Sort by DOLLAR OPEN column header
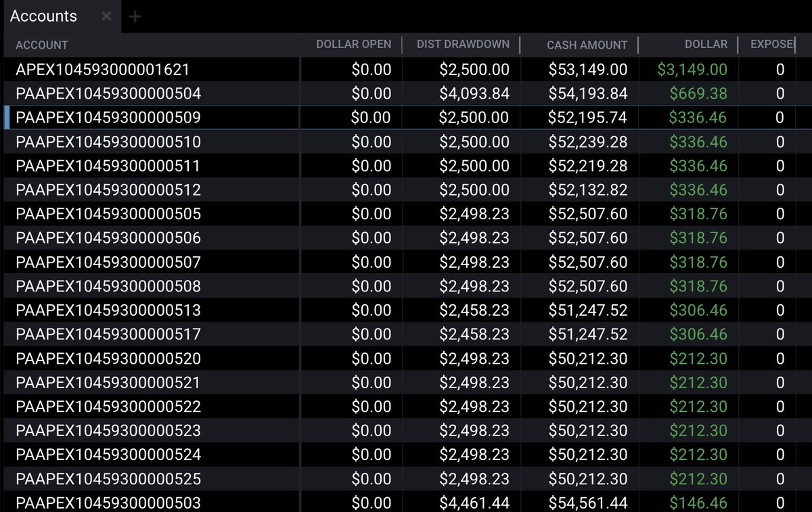 point(354,45)
